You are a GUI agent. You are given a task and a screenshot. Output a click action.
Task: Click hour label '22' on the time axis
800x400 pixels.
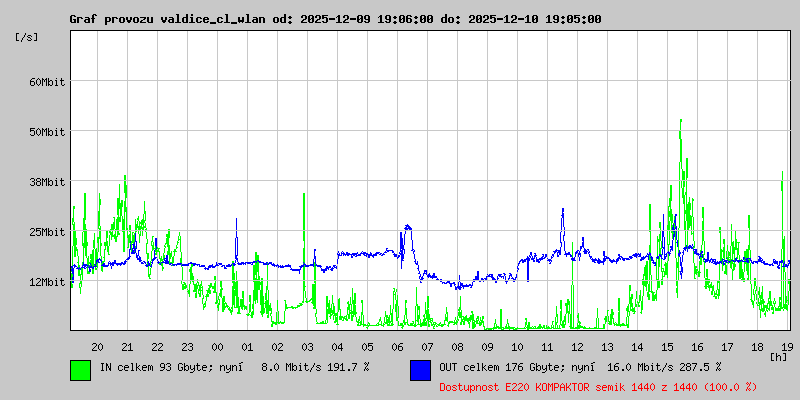pos(158,347)
